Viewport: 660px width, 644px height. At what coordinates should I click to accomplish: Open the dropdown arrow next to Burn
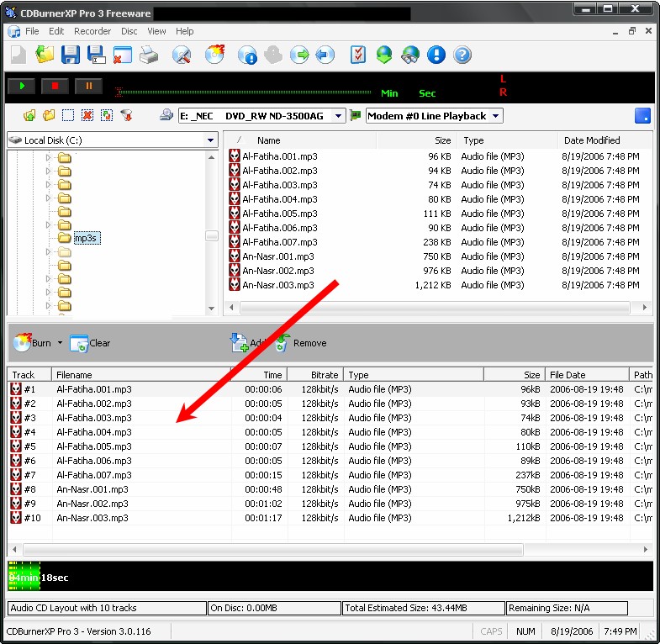click(61, 343)
